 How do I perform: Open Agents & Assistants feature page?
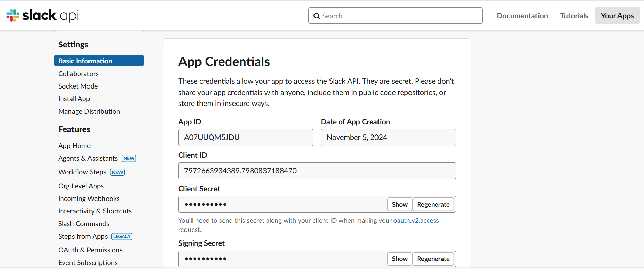88,158
